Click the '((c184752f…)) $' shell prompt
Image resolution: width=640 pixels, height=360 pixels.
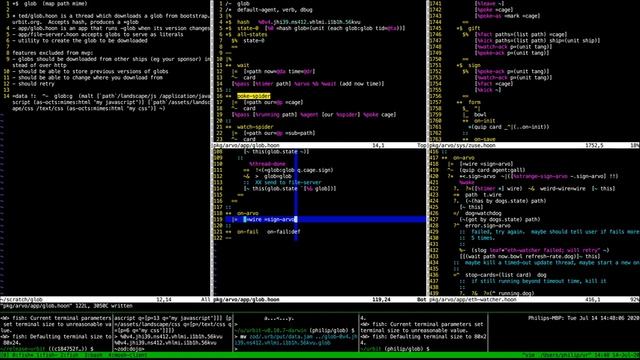(x=71, y=349)
